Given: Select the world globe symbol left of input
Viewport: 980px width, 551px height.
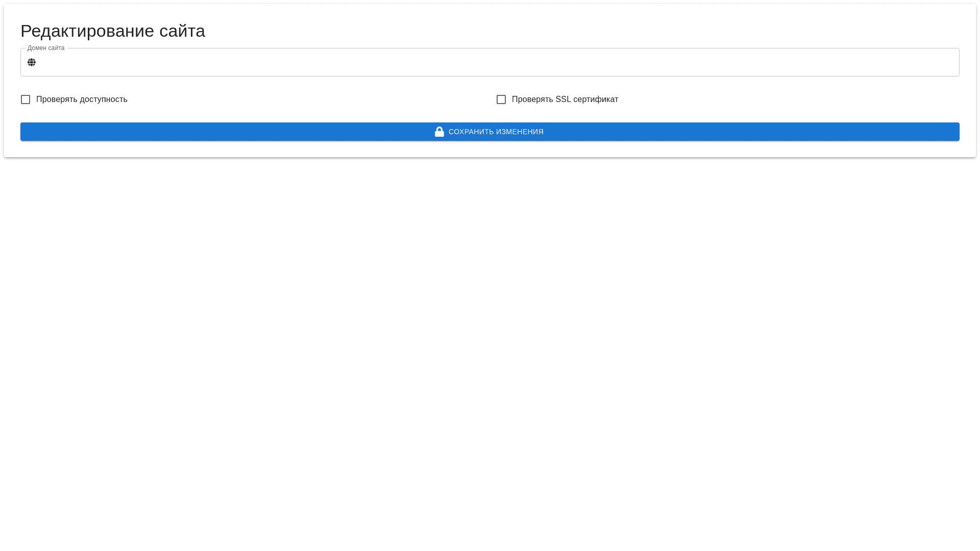Looking at the screenshot, I should pos(32,62).
